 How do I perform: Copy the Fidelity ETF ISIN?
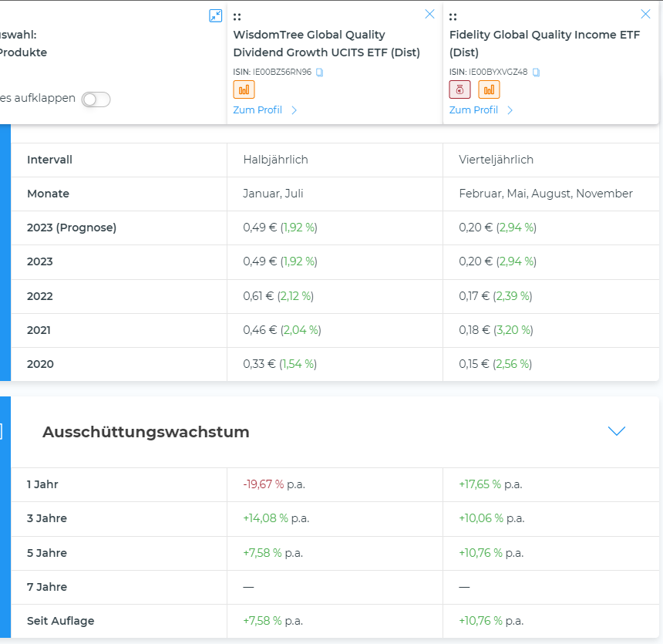537,72
